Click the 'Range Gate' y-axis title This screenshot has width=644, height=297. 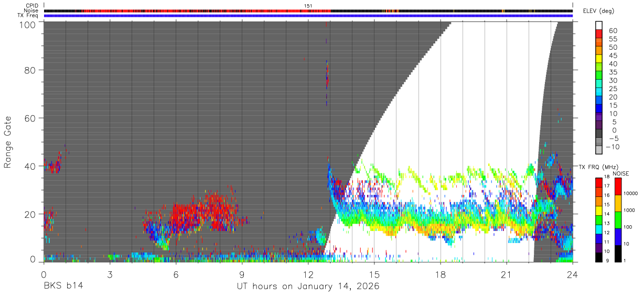coord(8,142)
